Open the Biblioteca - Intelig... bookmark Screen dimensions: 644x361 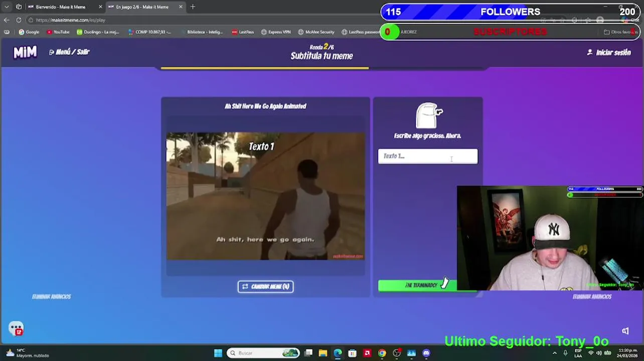pyautogui.click(x=202, y=32)
